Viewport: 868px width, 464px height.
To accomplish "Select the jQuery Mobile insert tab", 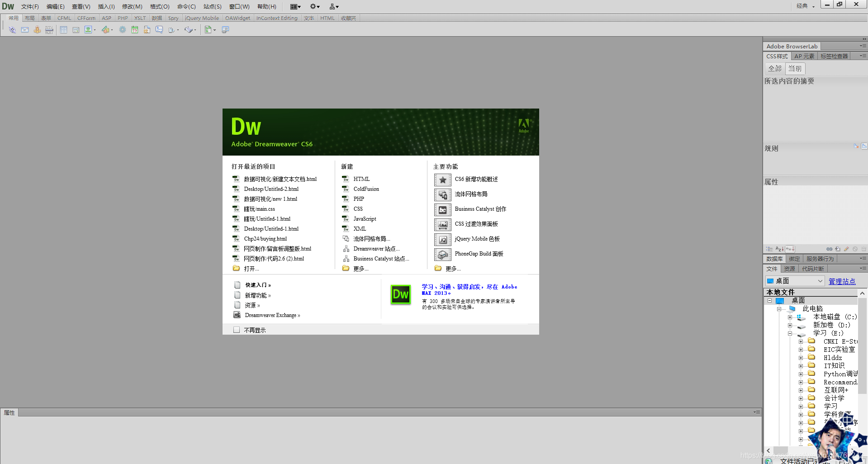I will click(x=202, y=18).
